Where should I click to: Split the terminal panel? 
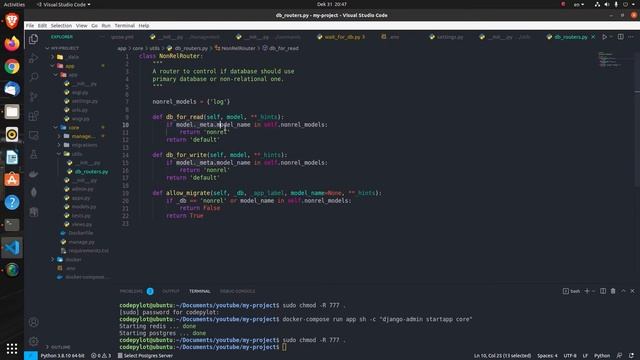point(603,291)
